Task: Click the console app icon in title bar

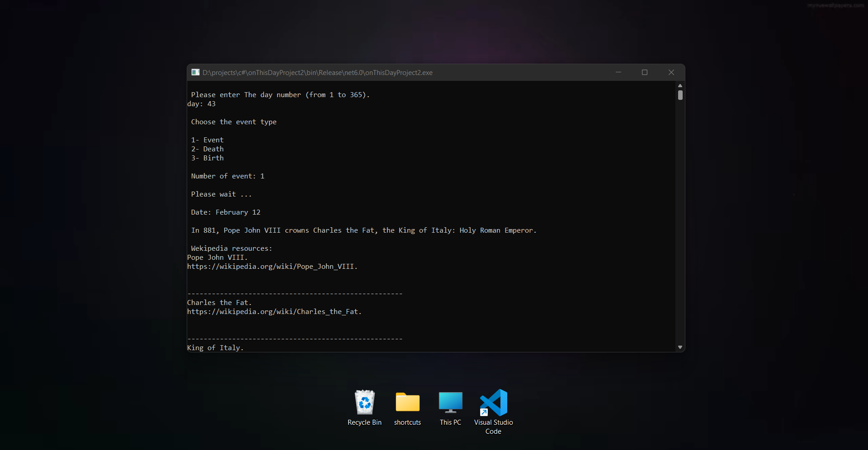Action: 195,72
